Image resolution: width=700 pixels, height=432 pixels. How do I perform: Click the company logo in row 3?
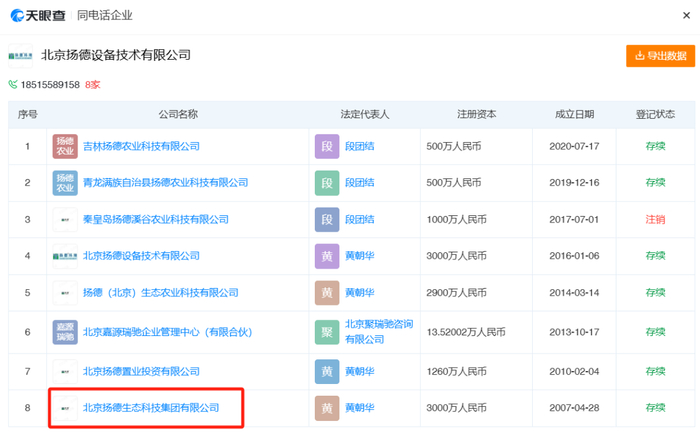65,220
